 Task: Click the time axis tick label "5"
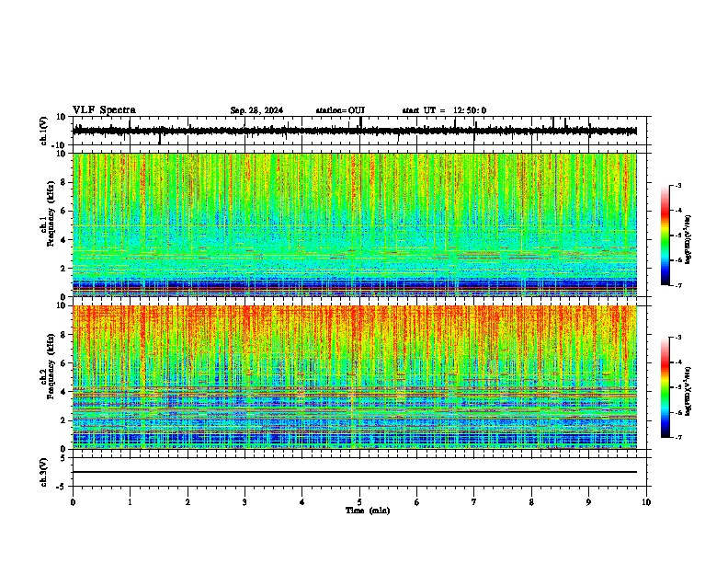point(359,502)
